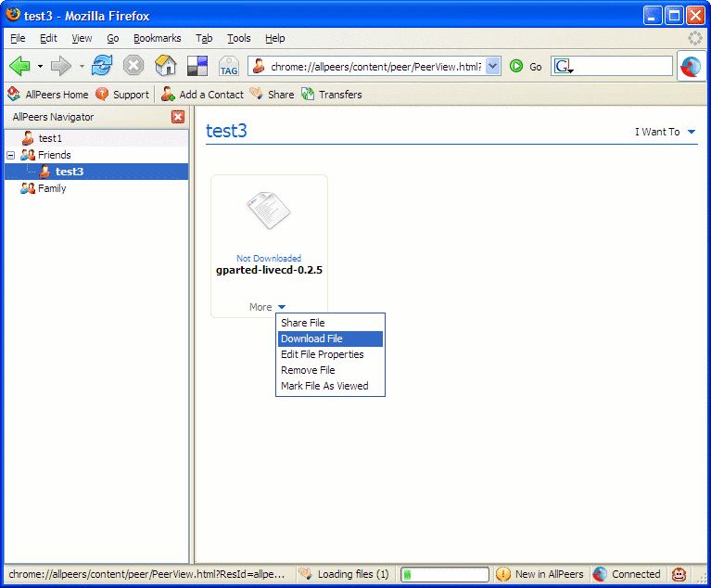Click the Firefox icon in the title bar
Viewport: 711px width, 588px height.
13,15
